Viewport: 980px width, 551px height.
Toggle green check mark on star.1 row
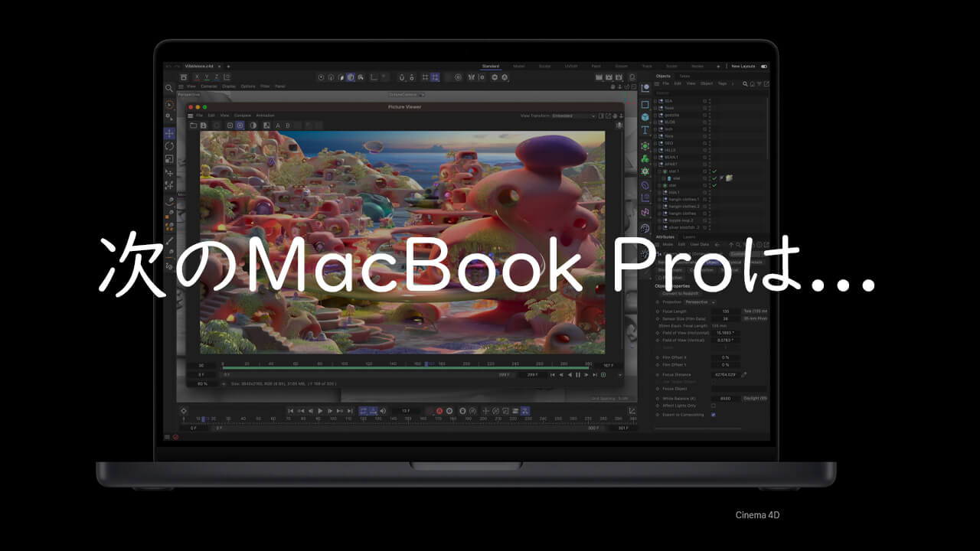[x=714, y=171]
